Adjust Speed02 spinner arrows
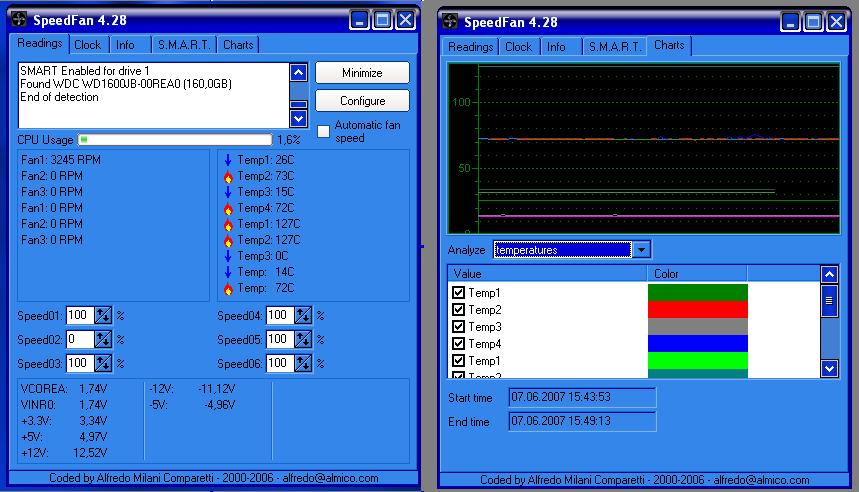859x492 pixels. pos(103,340)
